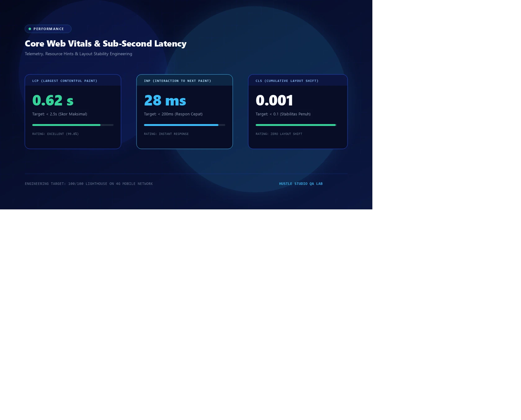Viewport: 521px width, 420px height.
Task: Click 'RATING: ZERO LAYOUT SHIFT' label
Action: (279, 134)
